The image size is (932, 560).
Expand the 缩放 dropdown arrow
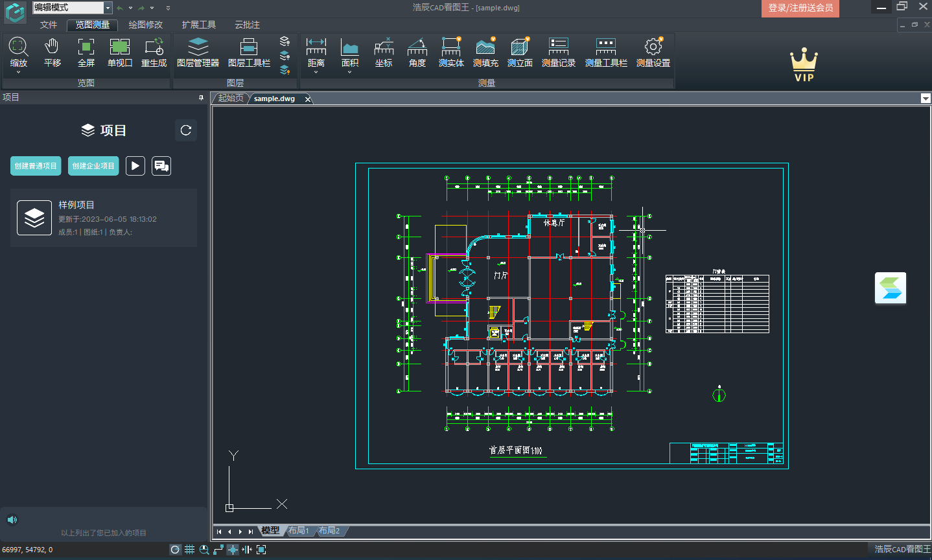click(18, 72)
